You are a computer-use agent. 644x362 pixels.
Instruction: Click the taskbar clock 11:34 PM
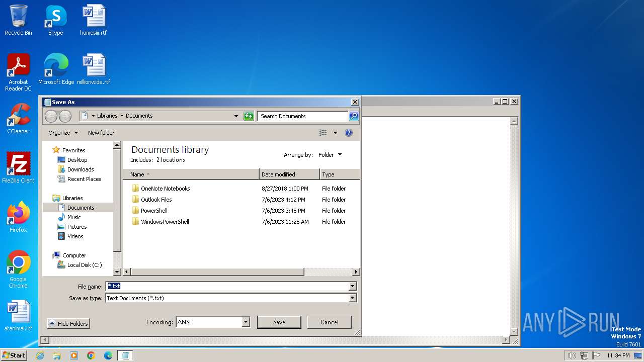[x=618, y=355]
